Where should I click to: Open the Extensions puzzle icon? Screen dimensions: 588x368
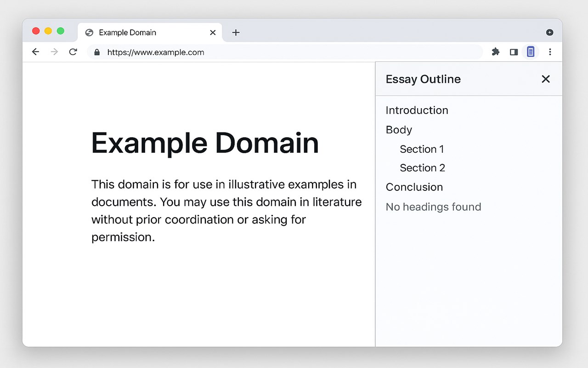(495, 52)
